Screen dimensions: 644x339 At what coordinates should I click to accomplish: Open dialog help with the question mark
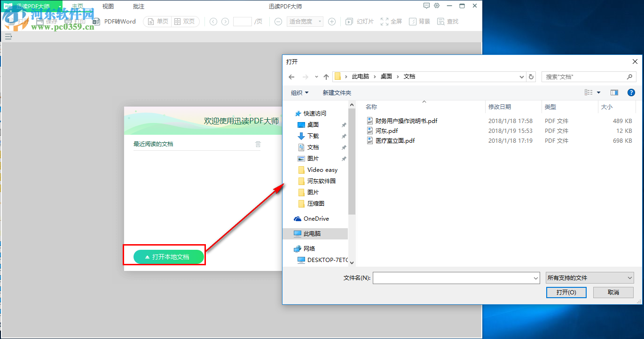pyautogui.click(x=631, y=92)
